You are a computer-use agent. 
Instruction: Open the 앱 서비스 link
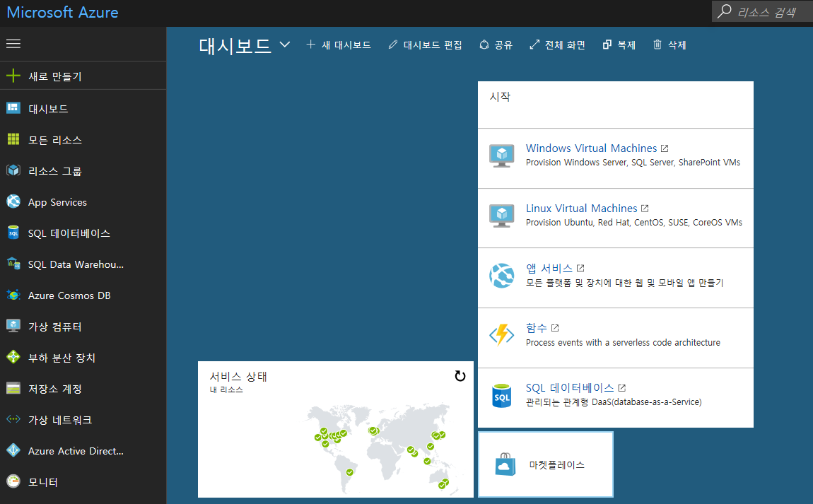[x=549, y=268]
